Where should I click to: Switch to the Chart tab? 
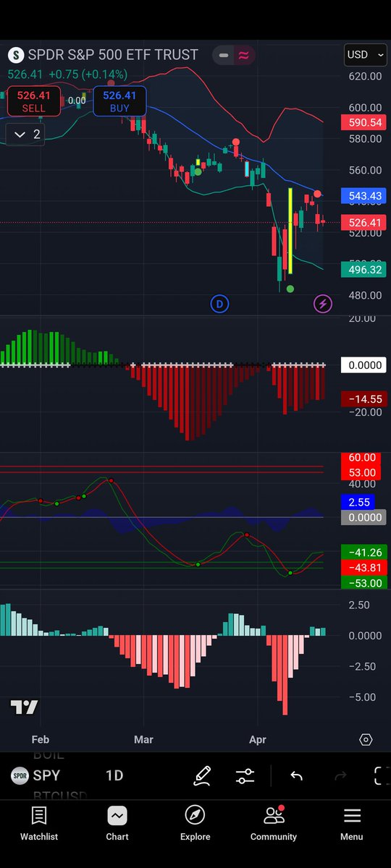117,825
